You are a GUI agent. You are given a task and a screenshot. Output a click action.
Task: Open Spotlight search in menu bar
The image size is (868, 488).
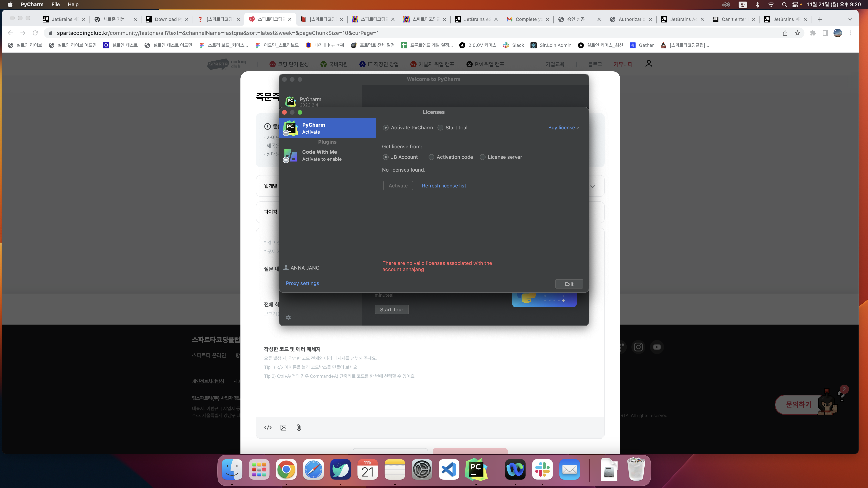[x=784, y=4]
